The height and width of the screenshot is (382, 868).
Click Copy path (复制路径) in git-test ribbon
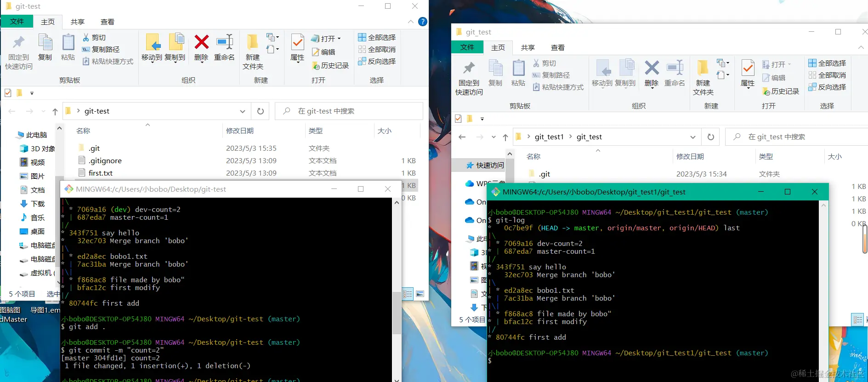pos(101,49)
